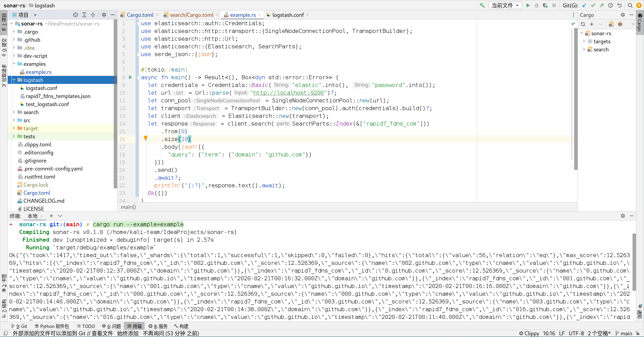Expand the dev-script folder

pyautogui.click(x=14, y=56)
